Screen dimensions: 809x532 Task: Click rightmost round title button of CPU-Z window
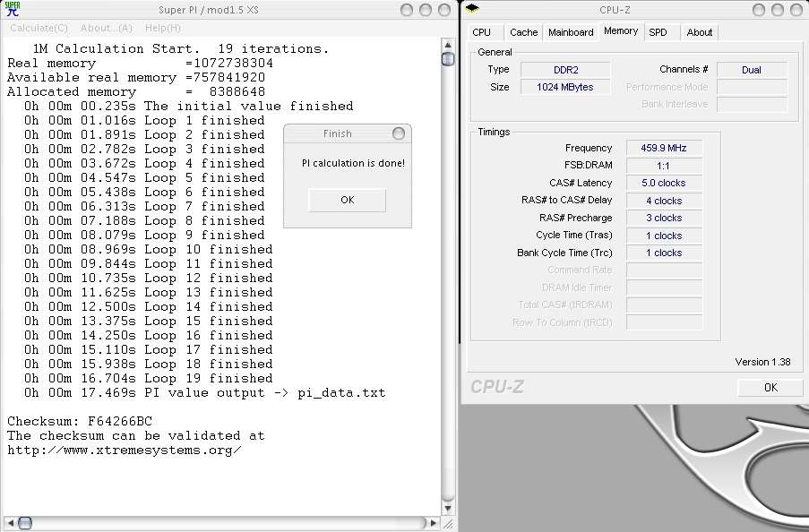[x=796, y=10]
